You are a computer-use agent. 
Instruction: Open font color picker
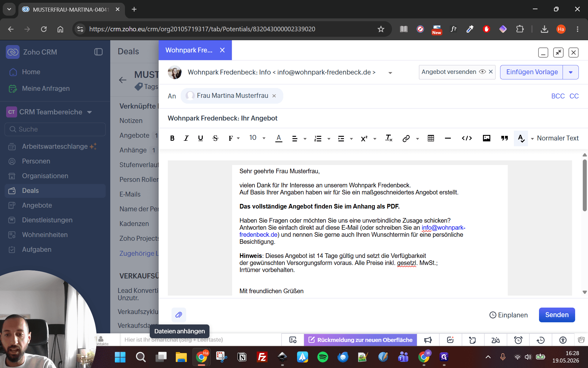(x=279, y=138)
